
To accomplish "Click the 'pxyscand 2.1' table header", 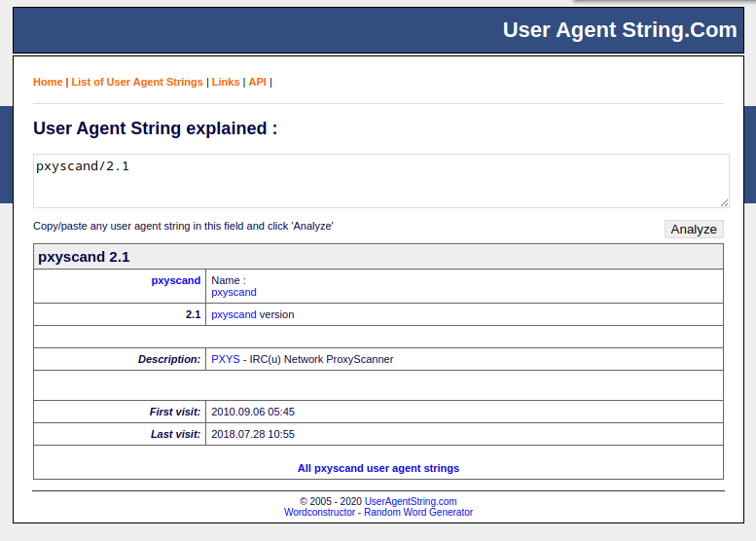I will (x=84, y=257).
